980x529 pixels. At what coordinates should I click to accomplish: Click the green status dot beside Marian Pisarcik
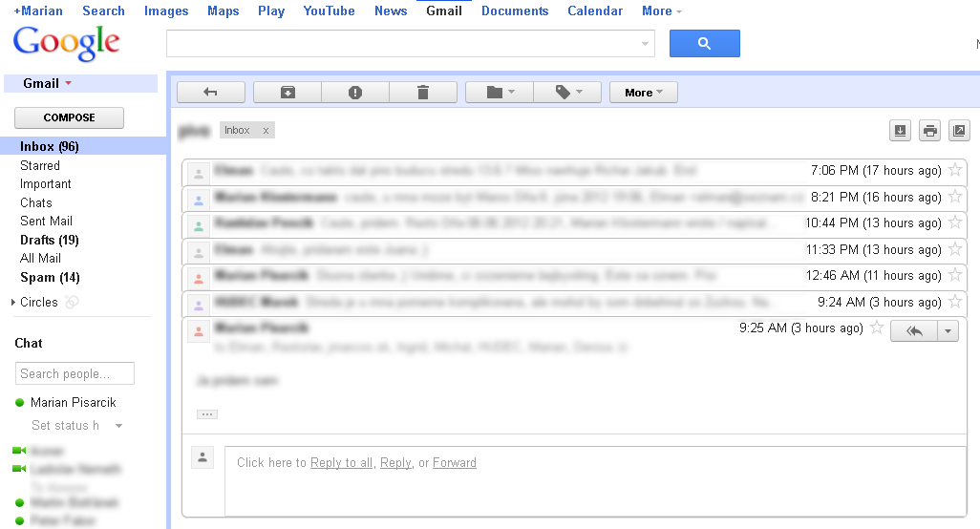pos(19,403)
